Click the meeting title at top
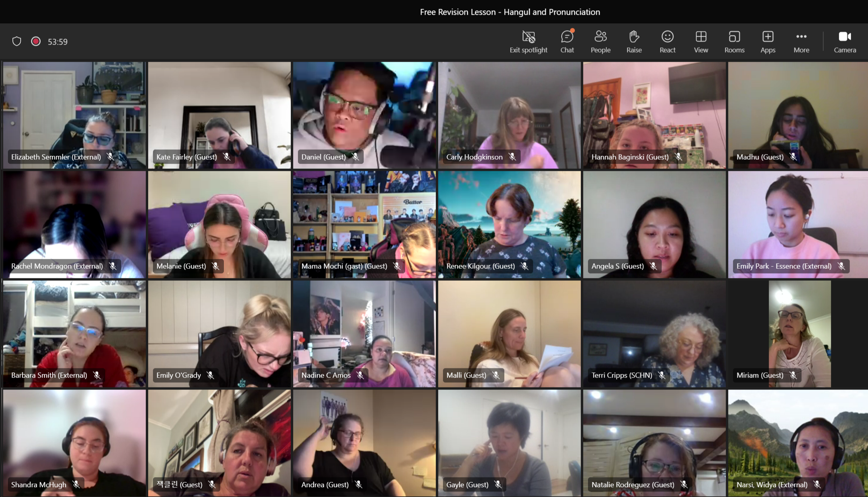The image size is (868, 497). coord(509,12)
